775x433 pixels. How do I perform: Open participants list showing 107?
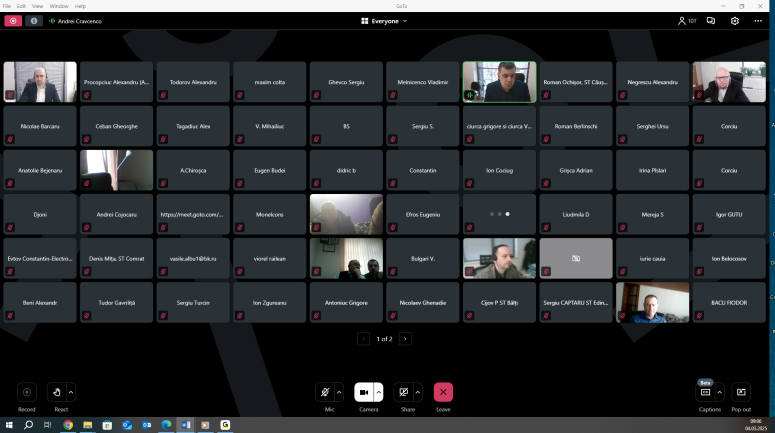[x=687, y=20]
